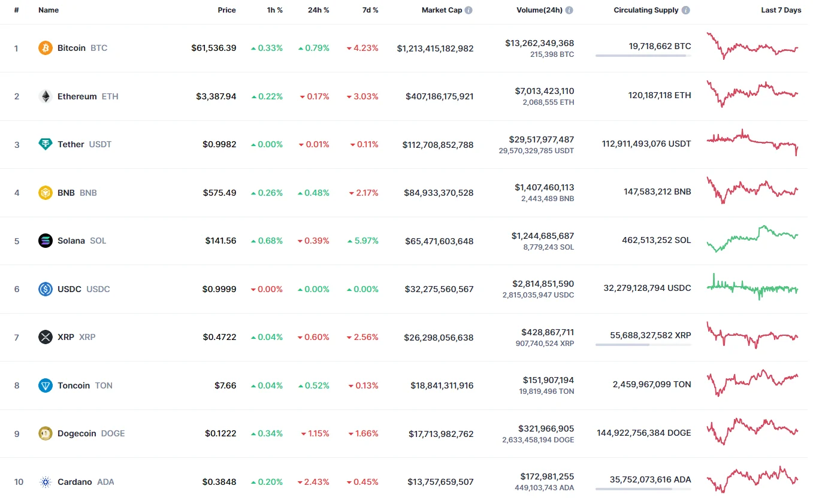Click the Solana logo icon
Image resolution: width=813 pixels, height=504 pixels.
tap(46, 241)
